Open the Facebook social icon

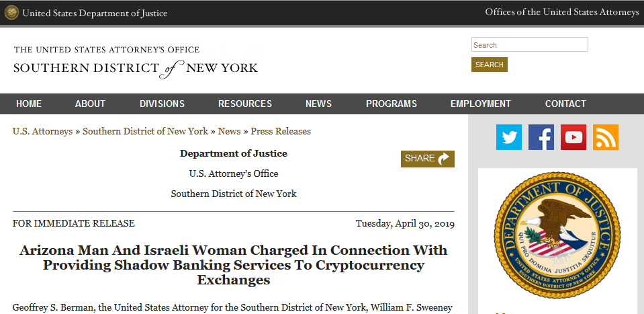tap(541, 137)
